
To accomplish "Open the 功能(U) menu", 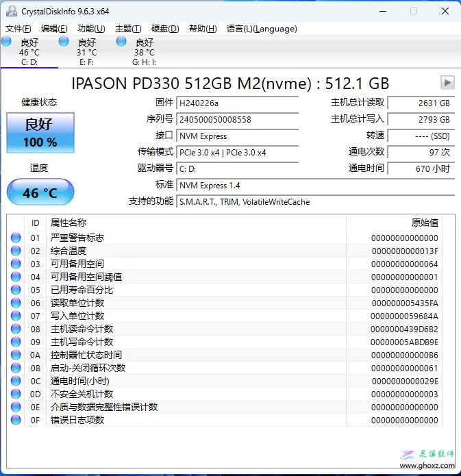I will coord(91,29).
